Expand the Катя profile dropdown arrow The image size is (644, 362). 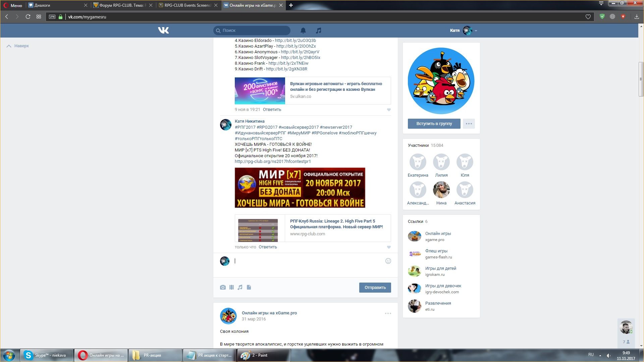(x=476, y=31)
